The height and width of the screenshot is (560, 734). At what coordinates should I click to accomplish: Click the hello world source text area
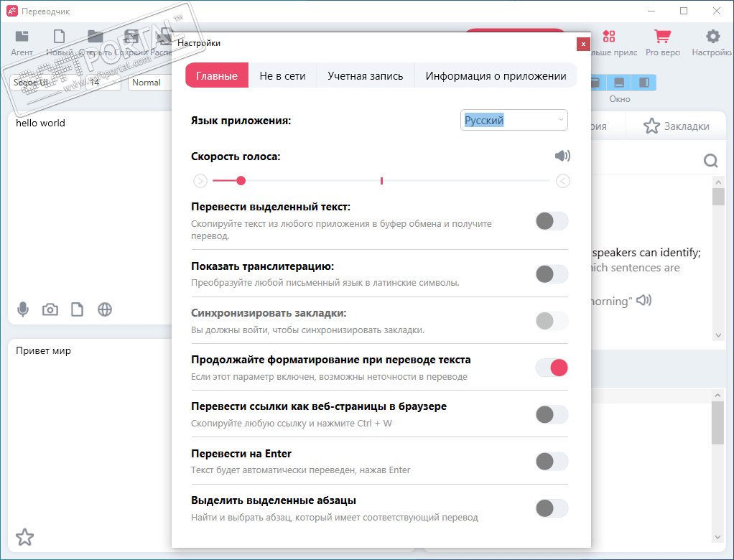pos(90,206)
